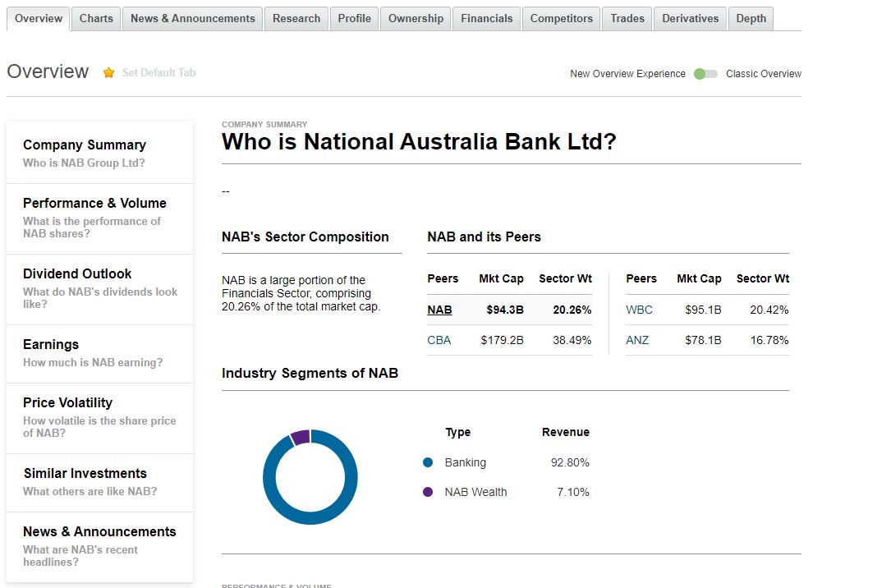This screenshot has height=588, width=891.
Task: Open the Overview tab
Action: (39, 19)
